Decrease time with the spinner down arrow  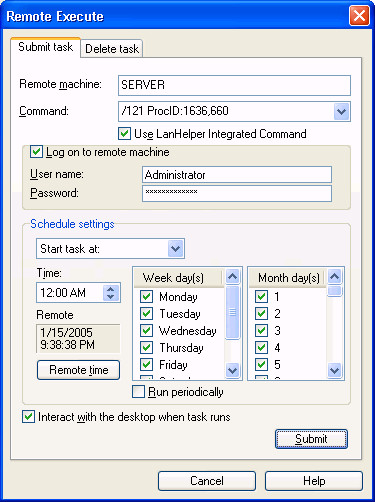click(111, 297)
